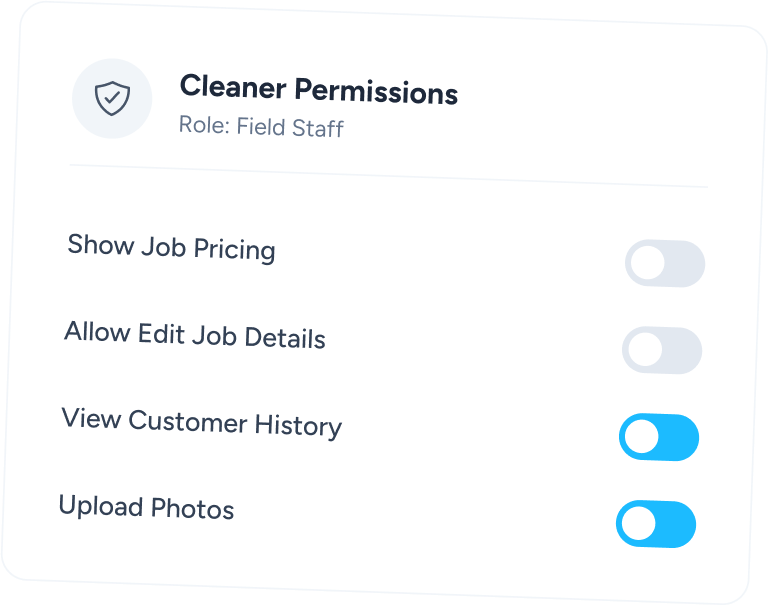
Task: Select the "Show Job Pricing" label text
Action: pos(171,247)
